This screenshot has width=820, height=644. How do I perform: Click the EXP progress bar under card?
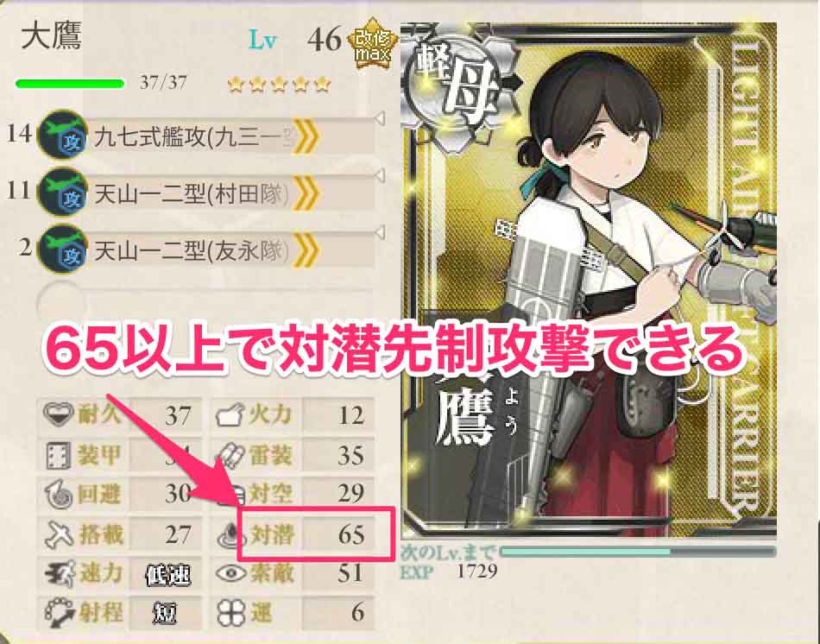tap(638, 552)
